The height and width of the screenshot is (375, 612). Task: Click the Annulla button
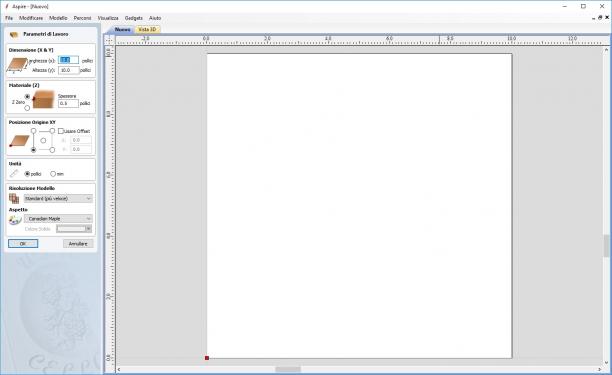tap(78, 243)
